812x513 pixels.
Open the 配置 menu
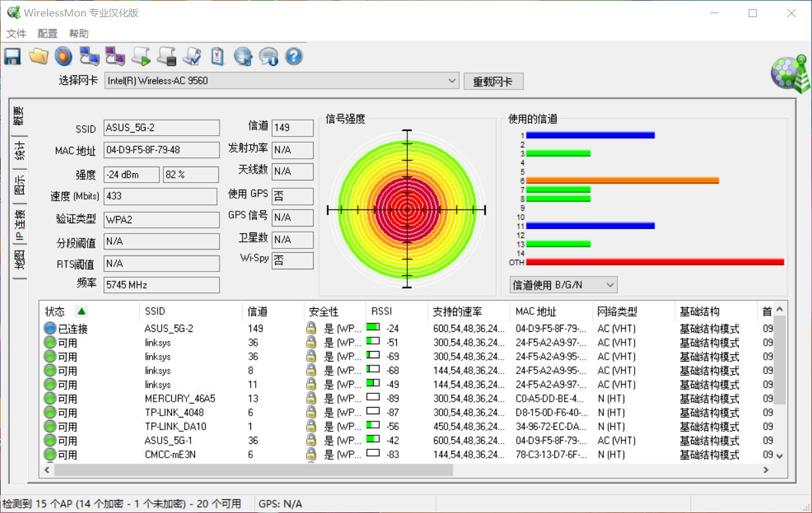(x=47, y=34)
